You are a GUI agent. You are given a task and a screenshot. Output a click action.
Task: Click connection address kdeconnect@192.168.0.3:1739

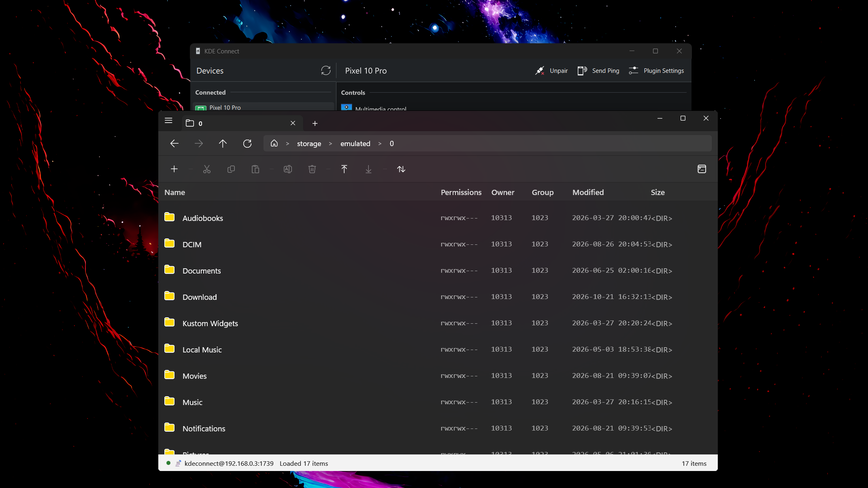coord(229,464)
